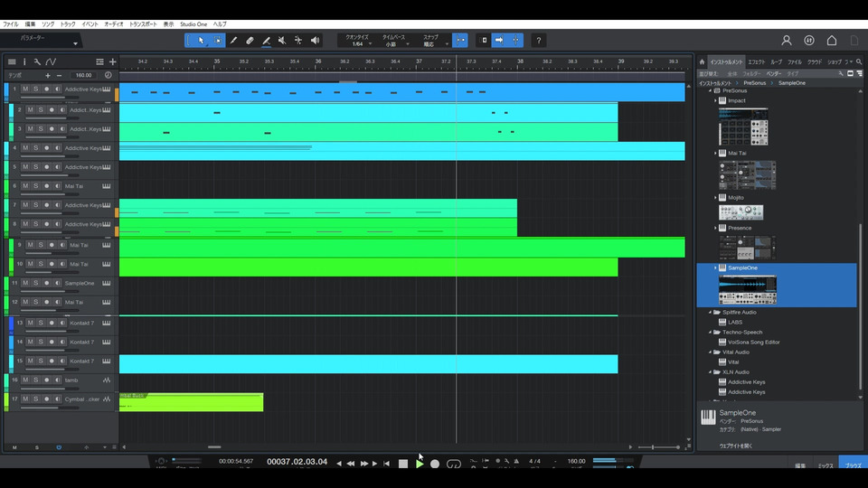Select the Mute tool
The image size is (868, 488).
tap(282, 41)
